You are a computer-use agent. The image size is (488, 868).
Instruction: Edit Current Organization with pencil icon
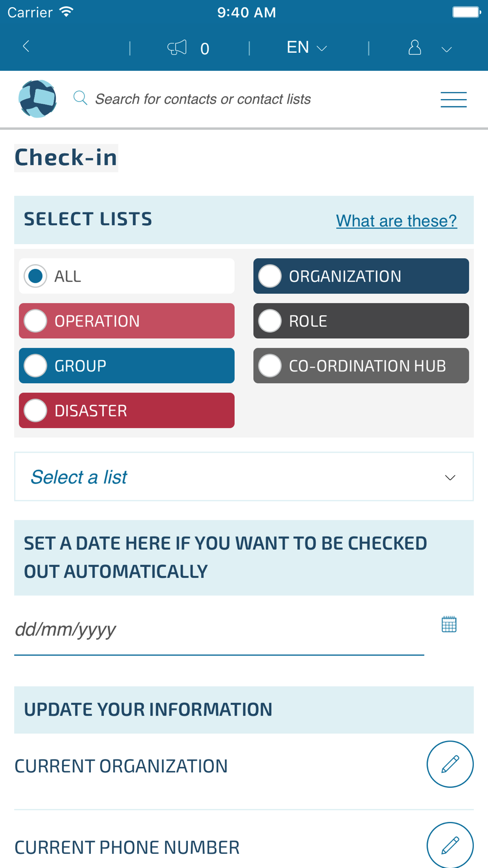coord(450,765)
